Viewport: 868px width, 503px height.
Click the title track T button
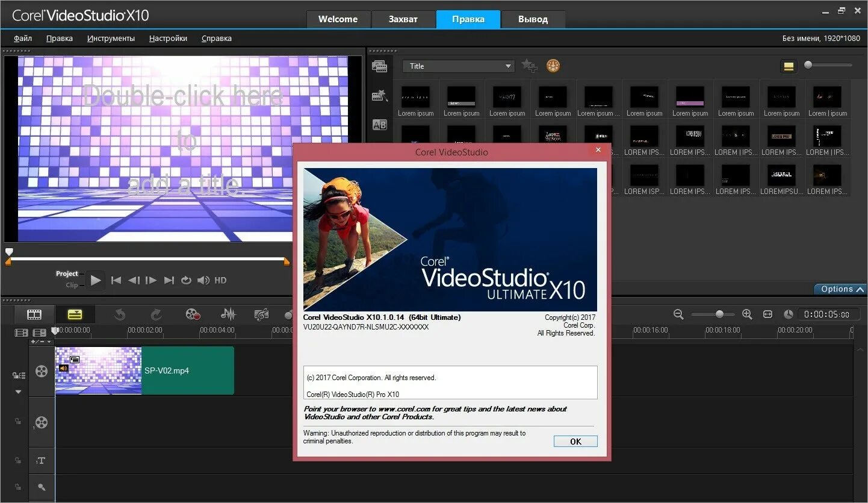point(41,461)
